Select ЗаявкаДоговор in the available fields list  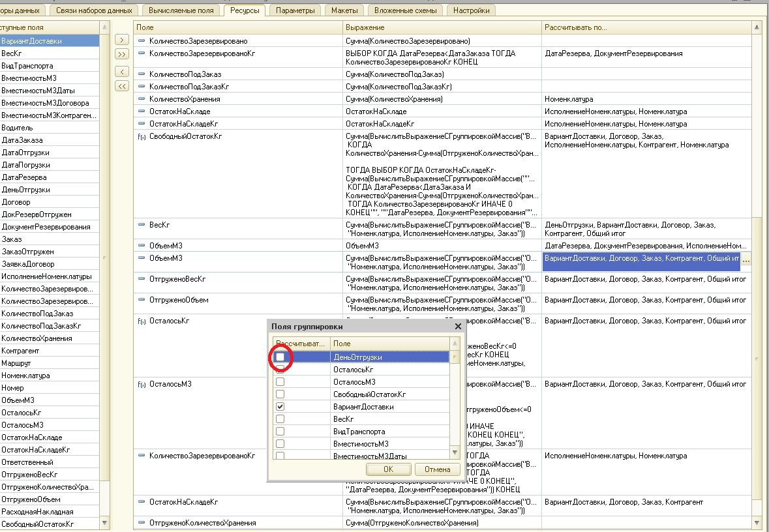[x=50, y=264]
